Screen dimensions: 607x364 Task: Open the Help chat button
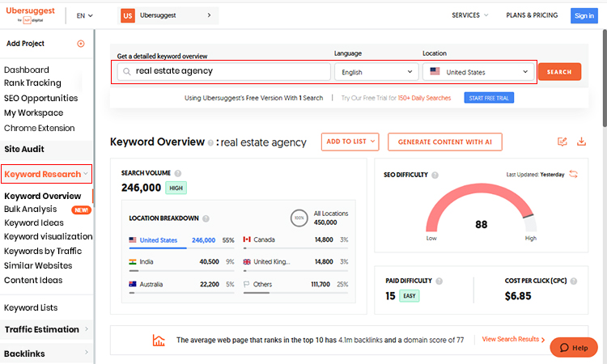point(574,347)
